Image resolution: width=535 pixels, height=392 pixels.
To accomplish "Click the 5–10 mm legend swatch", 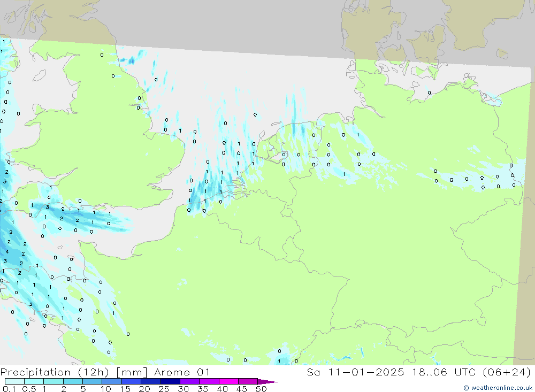I will tap(93, 381).
